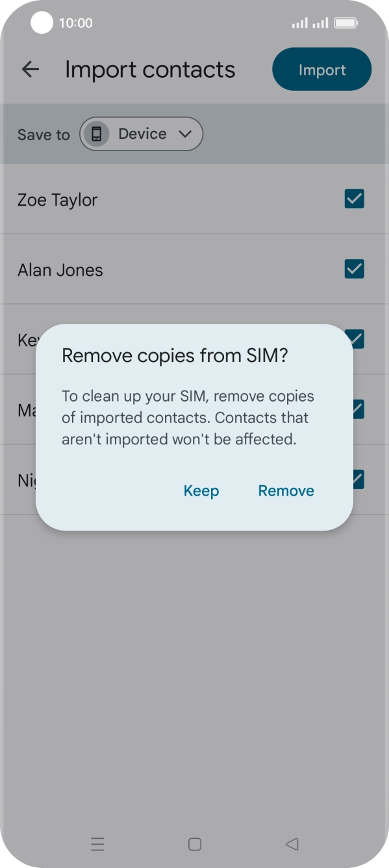The width and height of the screenshot is (389, 868).
Task: Uncheck the Zoe Taylor contact
Action: [x=354, y=199]
